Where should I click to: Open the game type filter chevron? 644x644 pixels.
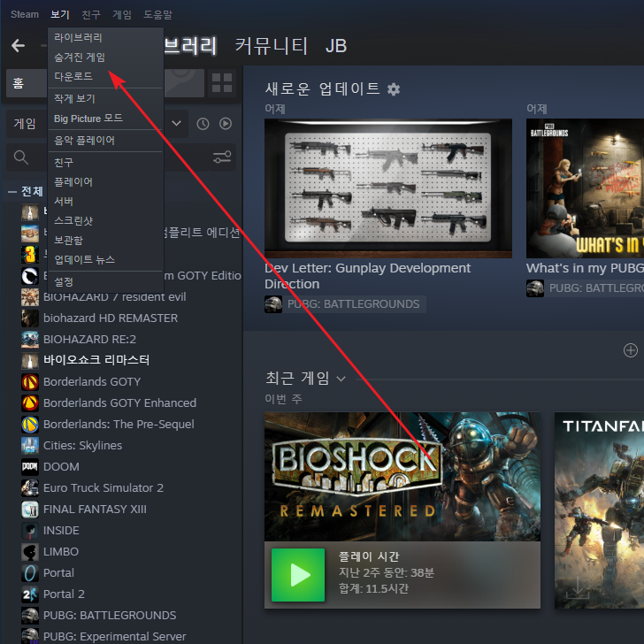coord(177,123)
